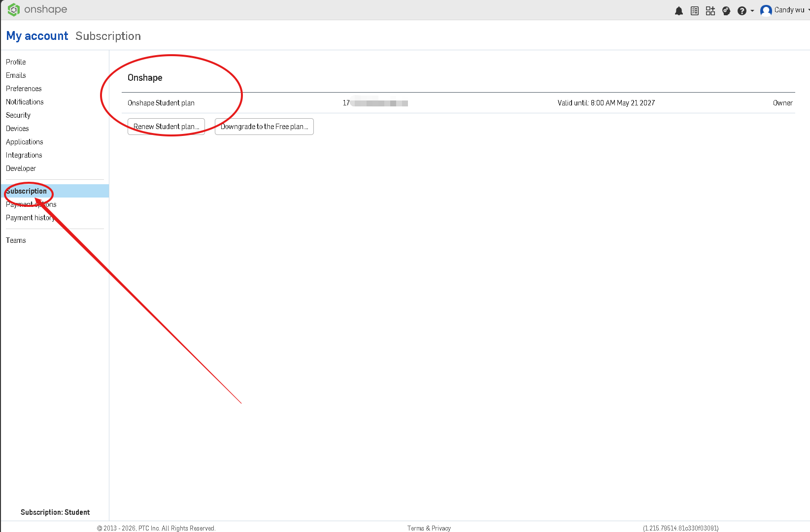810x532 pixels.
Task: Click the PTC copyright text in footer
Action: 156,528
